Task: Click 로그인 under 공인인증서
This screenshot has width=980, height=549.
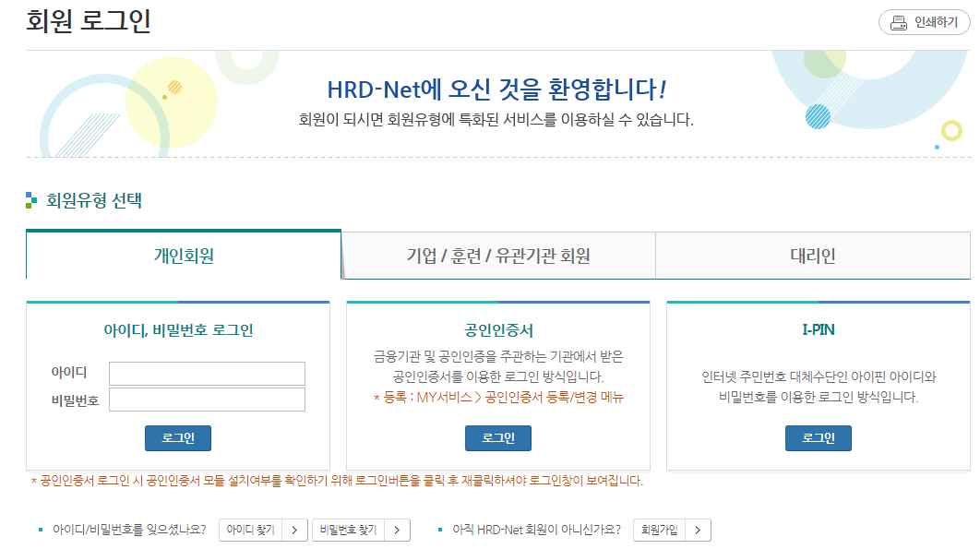Action: 498,437
